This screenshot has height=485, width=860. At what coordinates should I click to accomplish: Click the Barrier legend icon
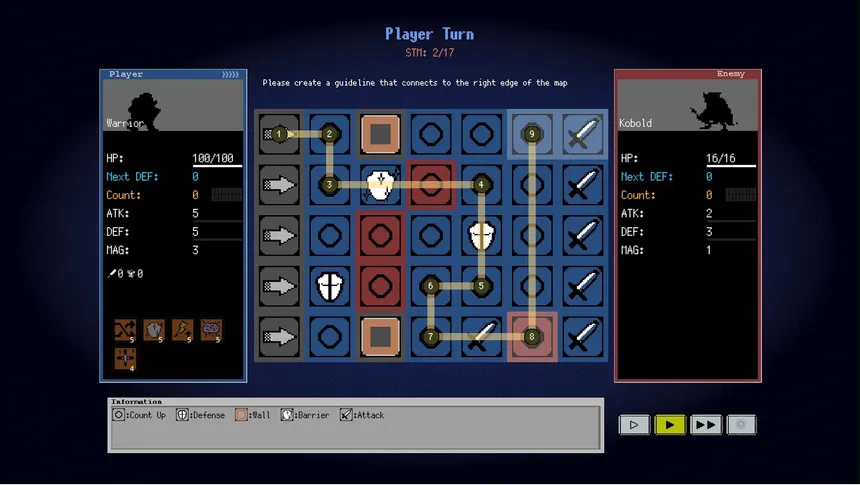click(287, 415)
